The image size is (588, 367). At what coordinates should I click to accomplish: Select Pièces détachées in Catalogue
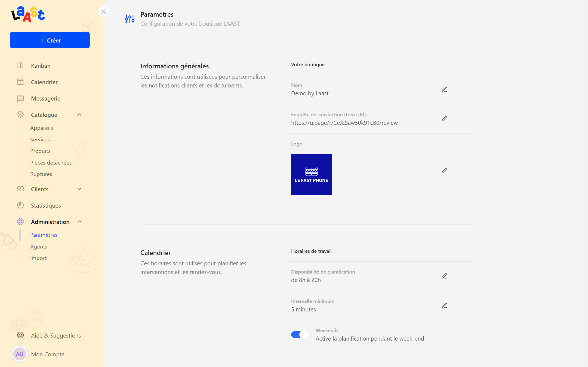point(51,163)
